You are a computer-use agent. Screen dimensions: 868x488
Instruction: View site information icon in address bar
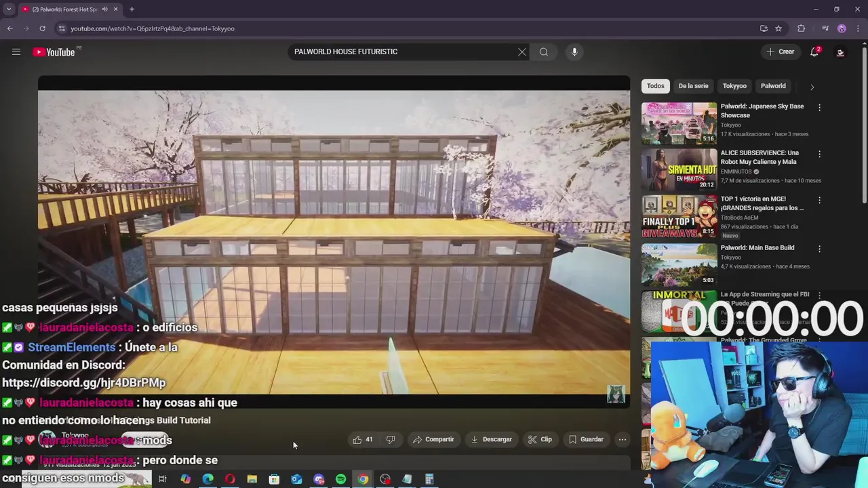62,28
